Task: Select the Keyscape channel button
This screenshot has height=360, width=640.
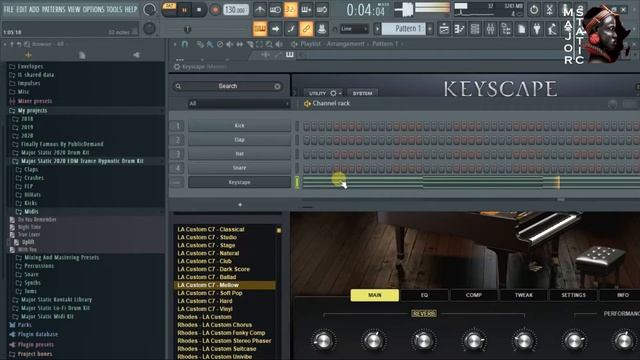Action: tap(240, 182)
